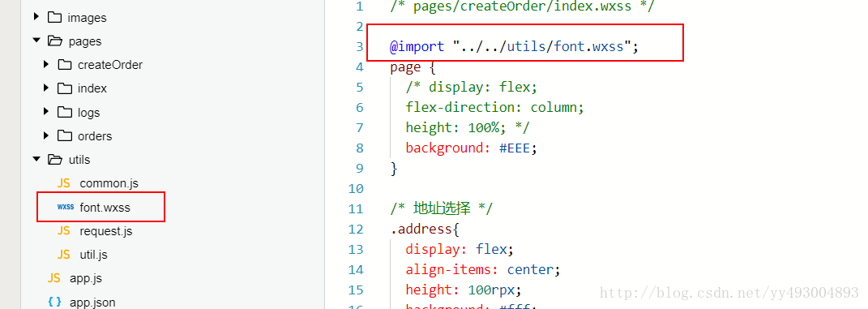Click the braces icon beside app.json
868x309 pixels.
pos(54,302)
